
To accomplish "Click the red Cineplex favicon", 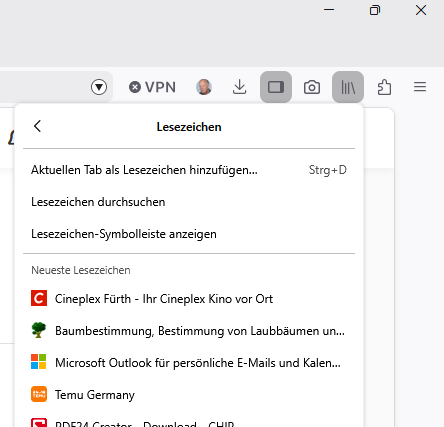I will [x=39, y=298].
